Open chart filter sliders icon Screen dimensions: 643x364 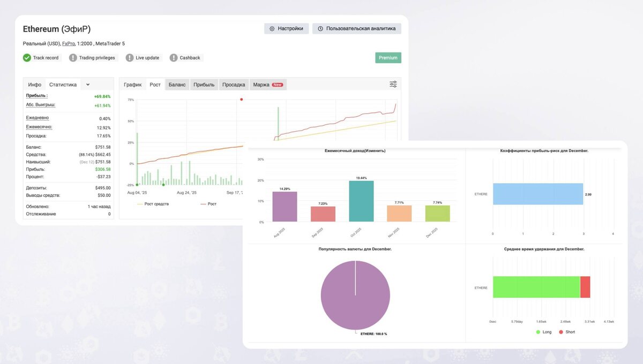[393, 84]
